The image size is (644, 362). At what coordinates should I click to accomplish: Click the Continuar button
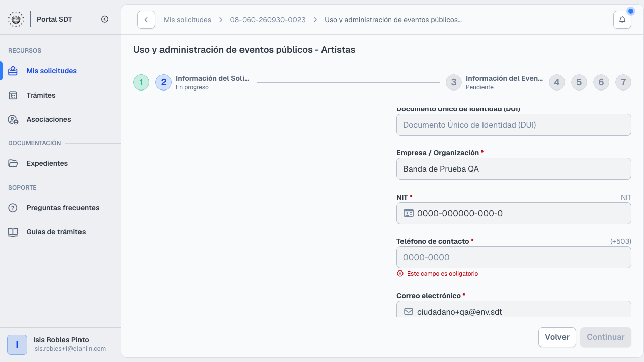click(x=606, y=337)
